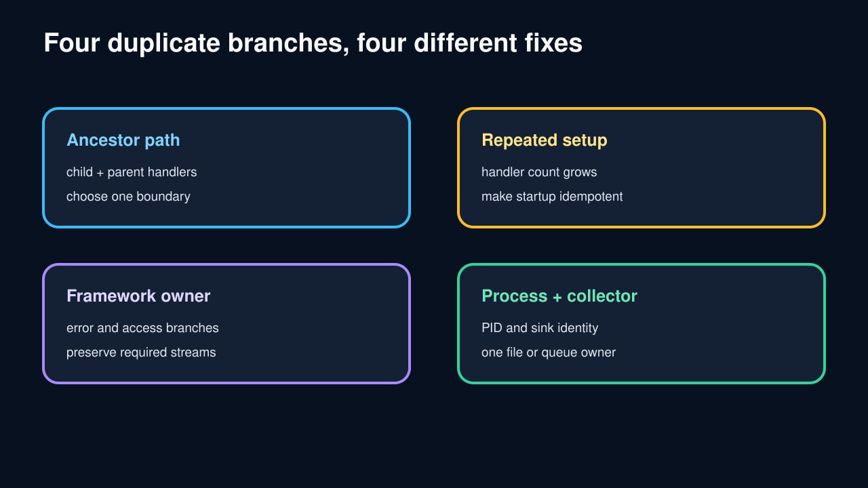Click the 'one file or queue owner' line
The height and width of the screenshot is (488, 868).
[549, 352]
